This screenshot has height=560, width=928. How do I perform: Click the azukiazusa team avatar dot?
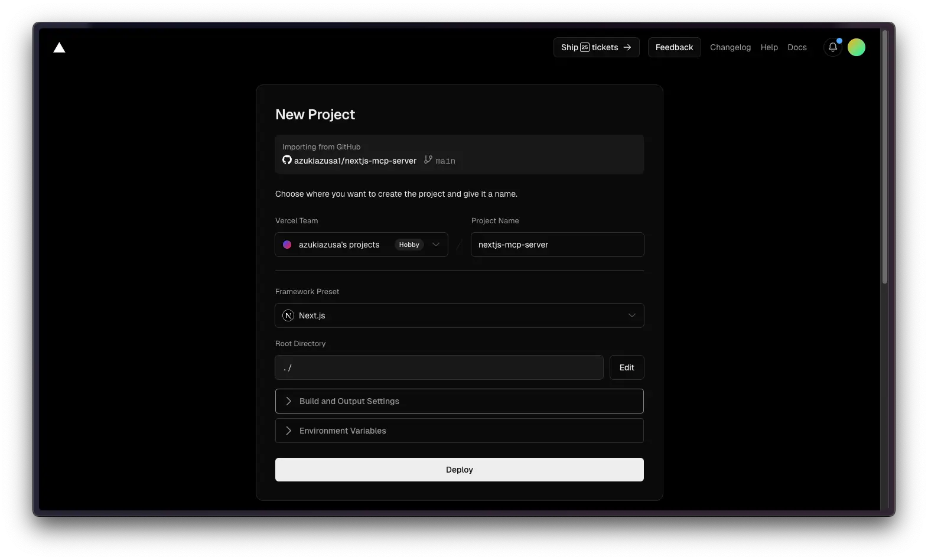click(x=287, y=245)
